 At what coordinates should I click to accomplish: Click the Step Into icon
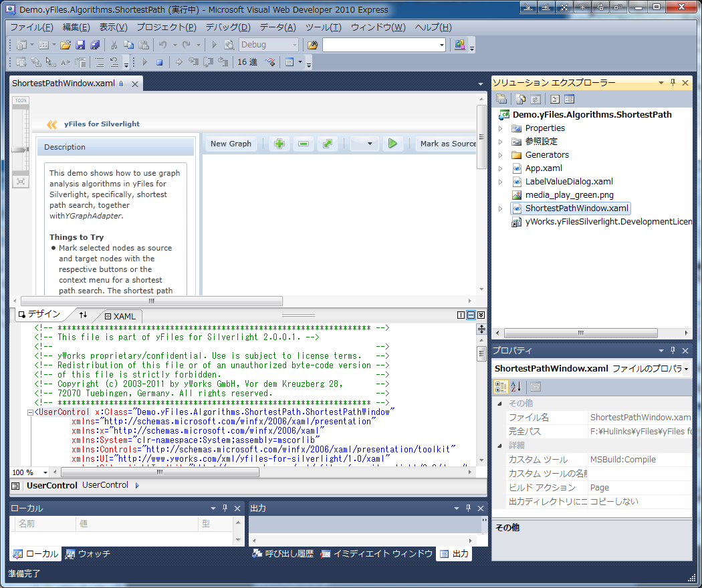tap(193, 62)
